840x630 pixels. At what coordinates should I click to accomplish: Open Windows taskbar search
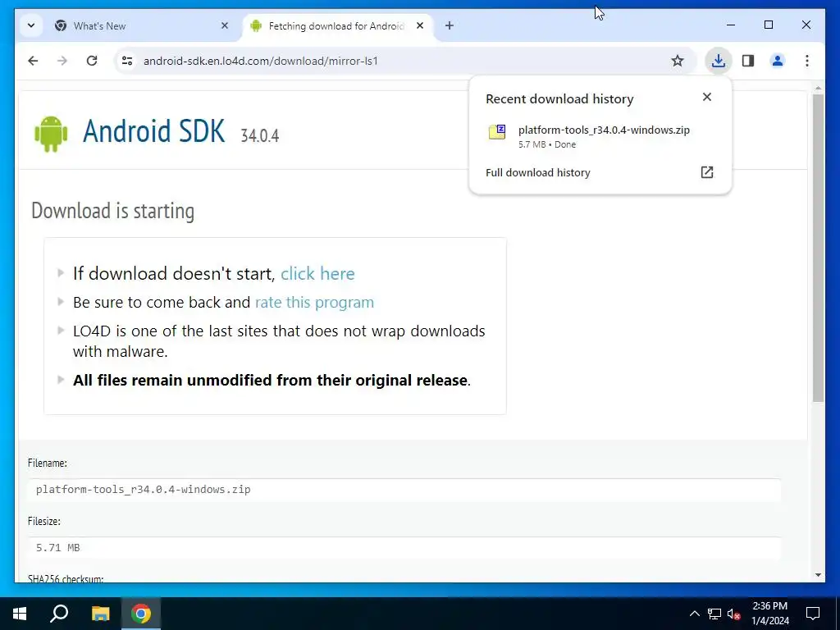click(59, 614)
